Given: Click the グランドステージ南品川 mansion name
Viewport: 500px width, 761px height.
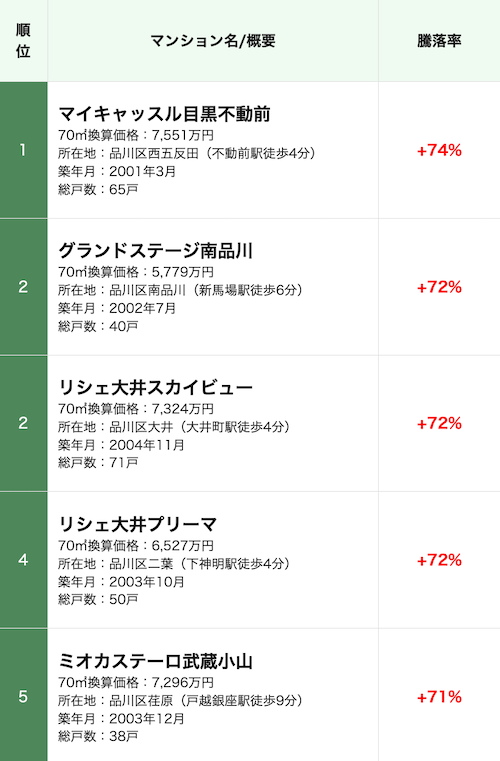Looking at the screenshot, I should coord(155,251).
